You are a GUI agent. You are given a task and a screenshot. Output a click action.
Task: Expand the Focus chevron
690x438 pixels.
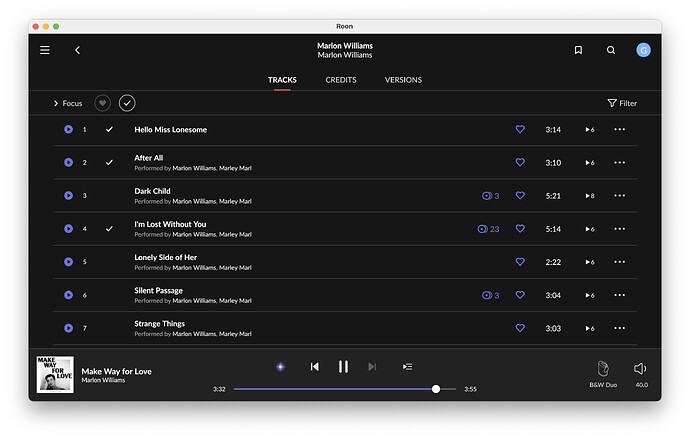pos(57,103)
